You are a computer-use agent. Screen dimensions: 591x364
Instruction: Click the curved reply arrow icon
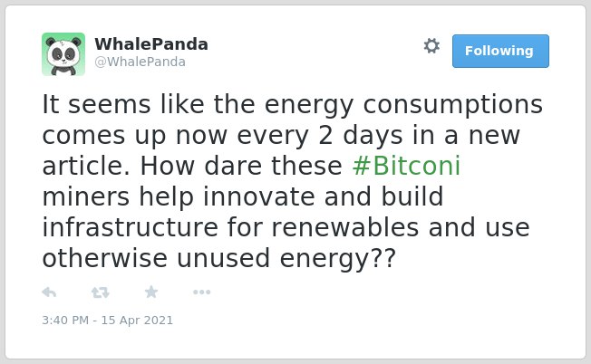click(49, 292)
